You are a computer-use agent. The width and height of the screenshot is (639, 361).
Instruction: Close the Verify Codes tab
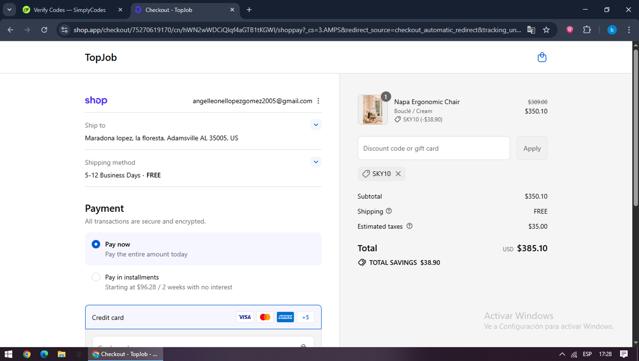click(x=120, y=10)
